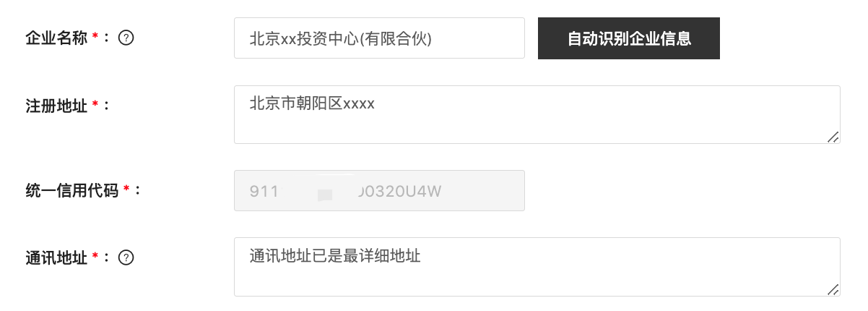Focus the 企业名称 input field
The width and height of the screenshot is (868, 311).
pos(379,38)
